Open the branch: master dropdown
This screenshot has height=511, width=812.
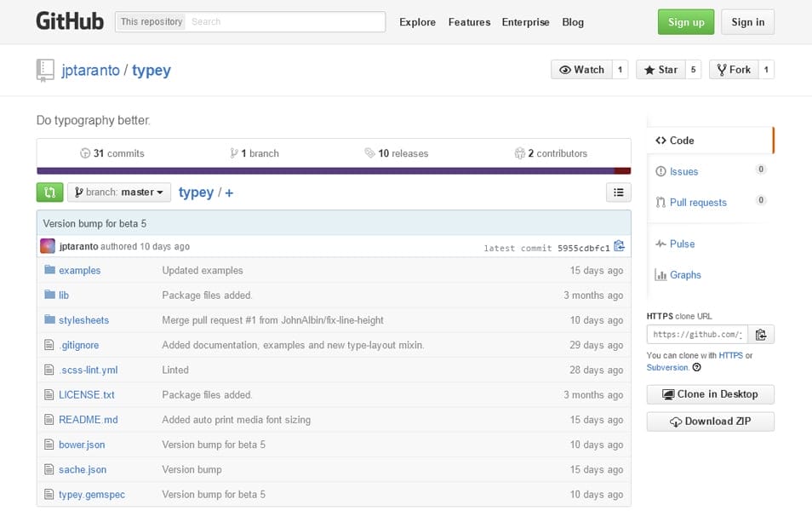[119, 192]
